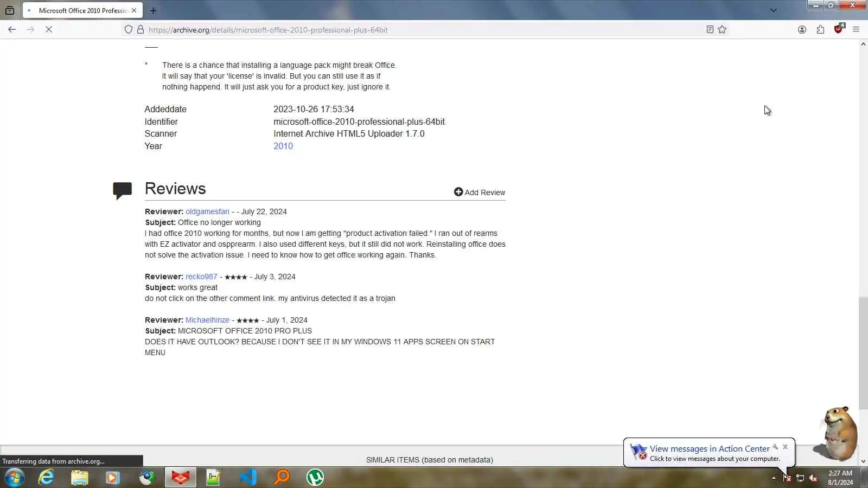Select the Microsoft Office 2010 tab
Image resolution: width=868 pixels, height=488 pixels.
coord(82,10)
